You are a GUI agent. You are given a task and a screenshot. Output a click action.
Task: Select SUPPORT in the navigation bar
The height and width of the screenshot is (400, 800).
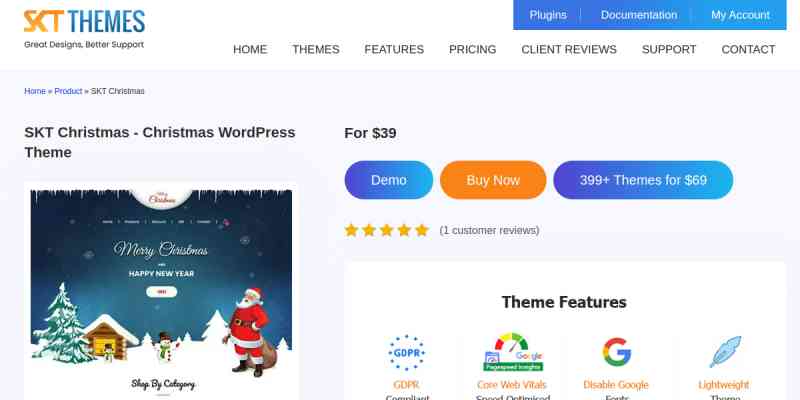point(669,49)
